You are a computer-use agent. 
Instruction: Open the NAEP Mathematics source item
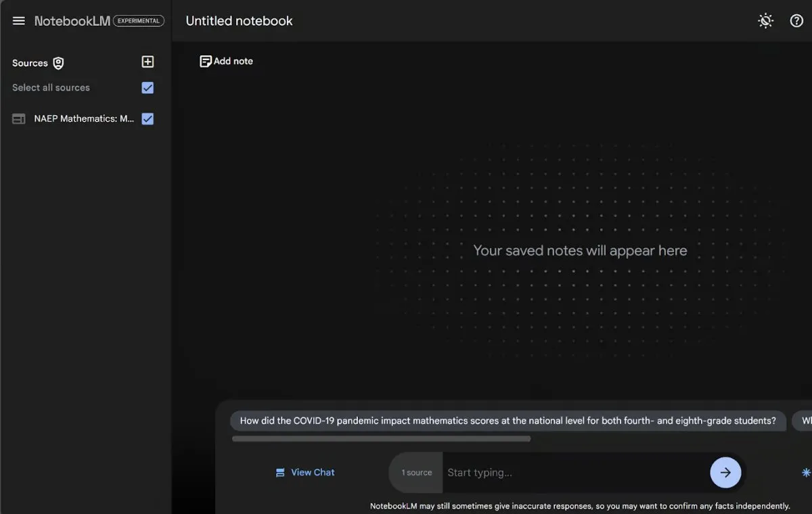tap(84, 119)
